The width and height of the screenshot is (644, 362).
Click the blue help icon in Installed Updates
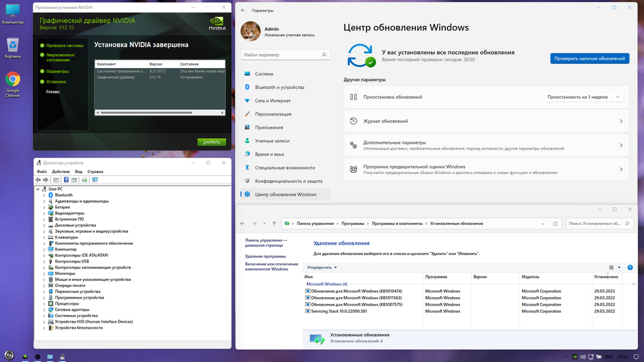[x=630, y=267]
